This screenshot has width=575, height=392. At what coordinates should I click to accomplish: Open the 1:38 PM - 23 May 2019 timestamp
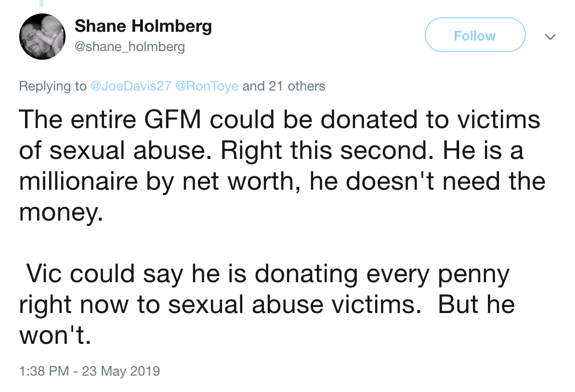pyautogui.click(x=90, y=371)
